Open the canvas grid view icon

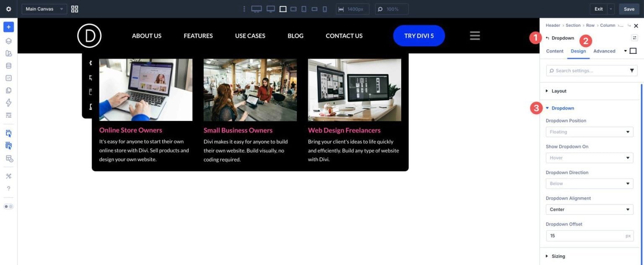(x=75, y=9)
